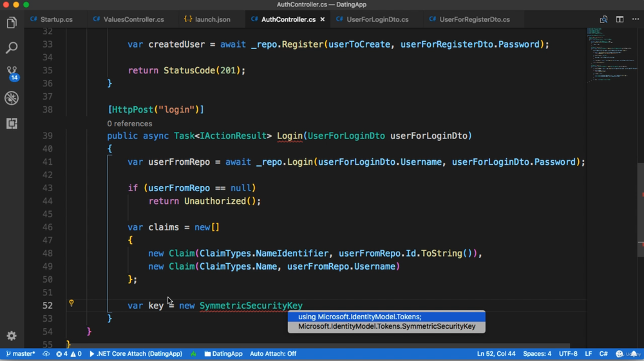
Task: Click the lightbulb quick-fix icon on line 52
Action: (71, 302)
